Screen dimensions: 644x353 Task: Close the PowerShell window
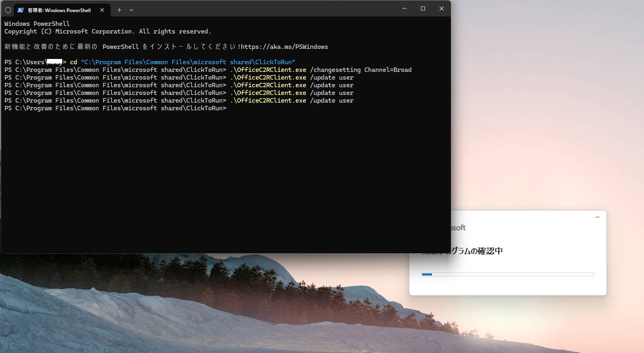(x=442, y=8)
